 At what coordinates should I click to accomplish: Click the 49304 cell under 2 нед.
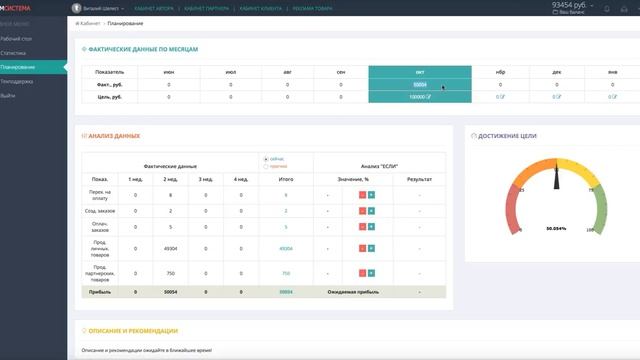[x=171, y=249]
